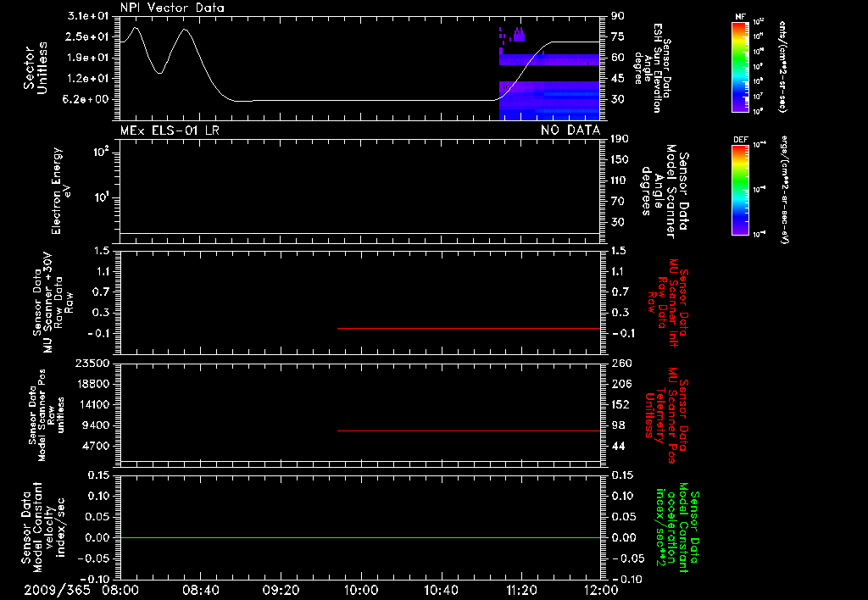Click the 'Electron Energy eV' axis title

pos(61,191)
